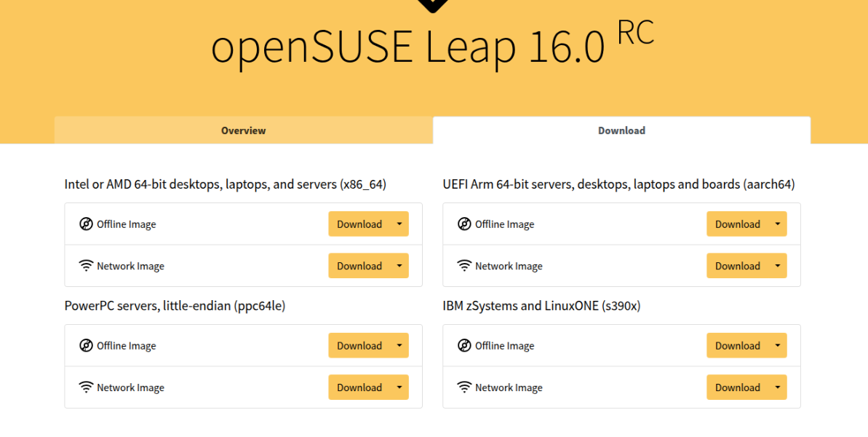Expand dropdown arrow for aarch64 Network Image download
This screenshot has width=868, height=437.
coord(778,266)
